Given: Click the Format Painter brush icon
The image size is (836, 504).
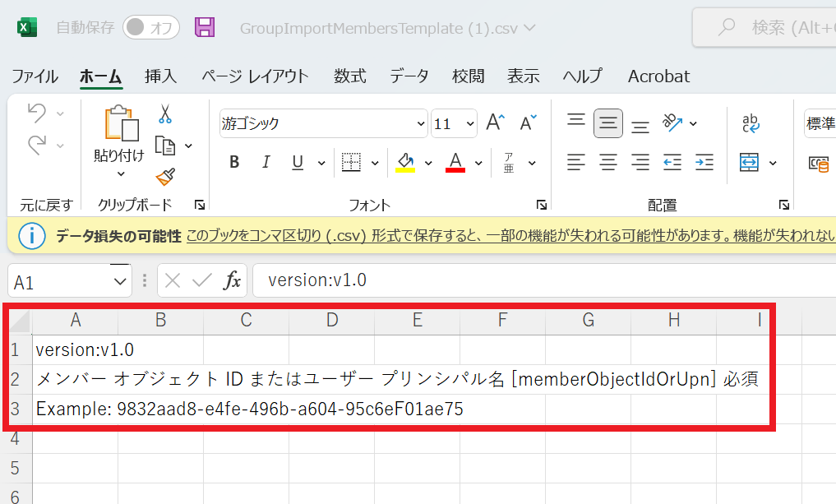Looking at the screenshot, I should point(165,176).
